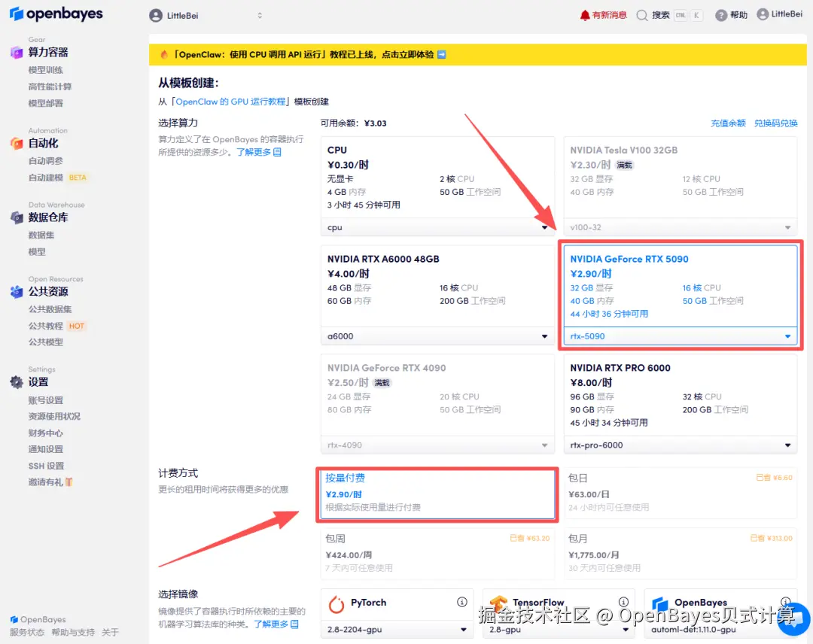Open the 设置 settings gear icon
Viewport: 813px width, 644px height.
(16, 381)
